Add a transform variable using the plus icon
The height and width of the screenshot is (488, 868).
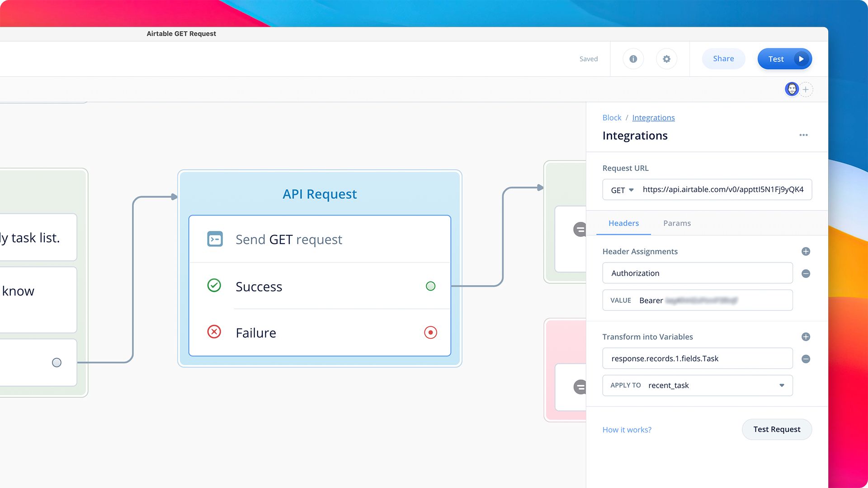tap(805, 337)
